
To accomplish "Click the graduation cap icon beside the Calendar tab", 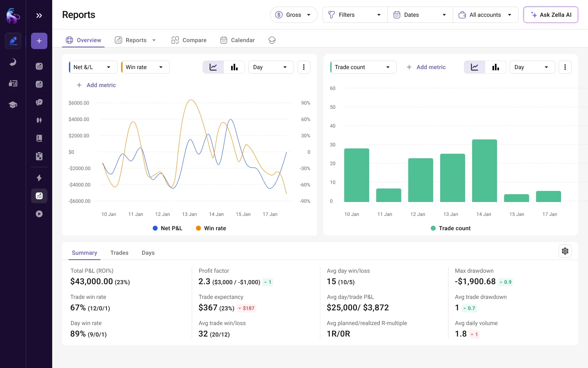I will pos(272,40).
